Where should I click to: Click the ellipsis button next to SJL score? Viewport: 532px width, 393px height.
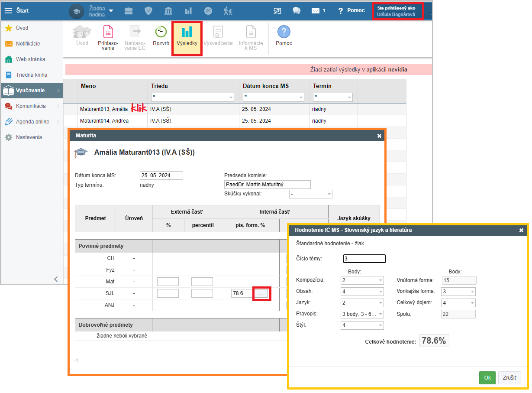pyautogui.click(x=261, y=293)
